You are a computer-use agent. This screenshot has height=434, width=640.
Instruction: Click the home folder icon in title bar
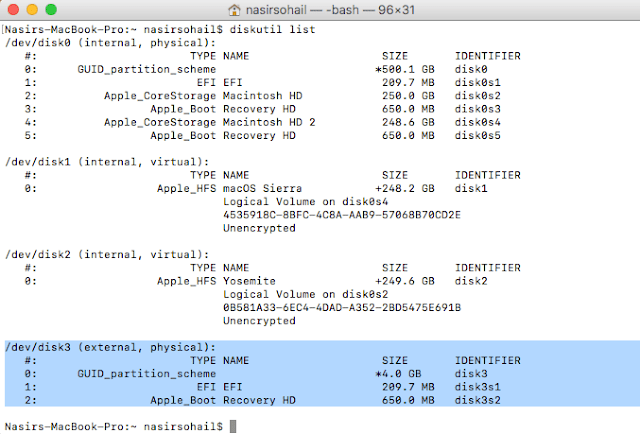pyautogui.click(x=234, y=9)
